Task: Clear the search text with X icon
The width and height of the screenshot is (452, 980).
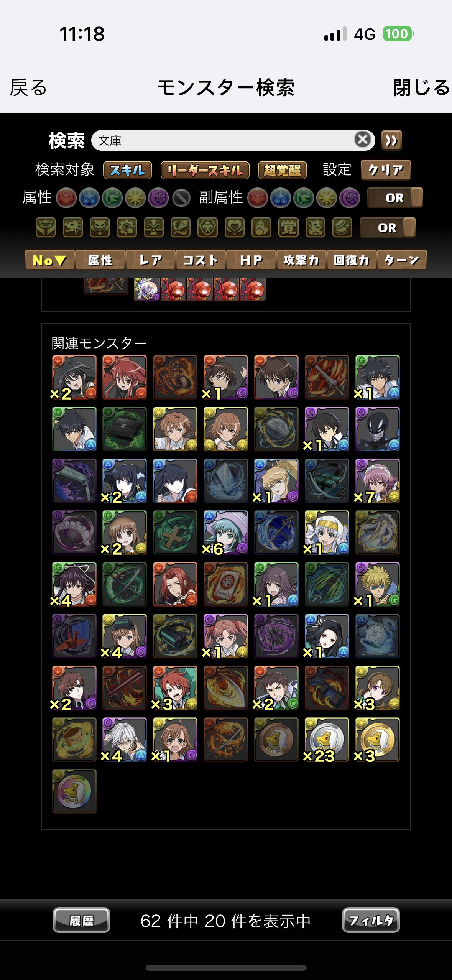Action: coord(363,140)
